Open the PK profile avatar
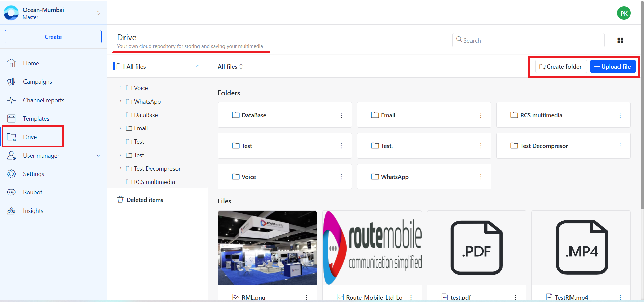This screenshot has width=644, height=302. 624,13
